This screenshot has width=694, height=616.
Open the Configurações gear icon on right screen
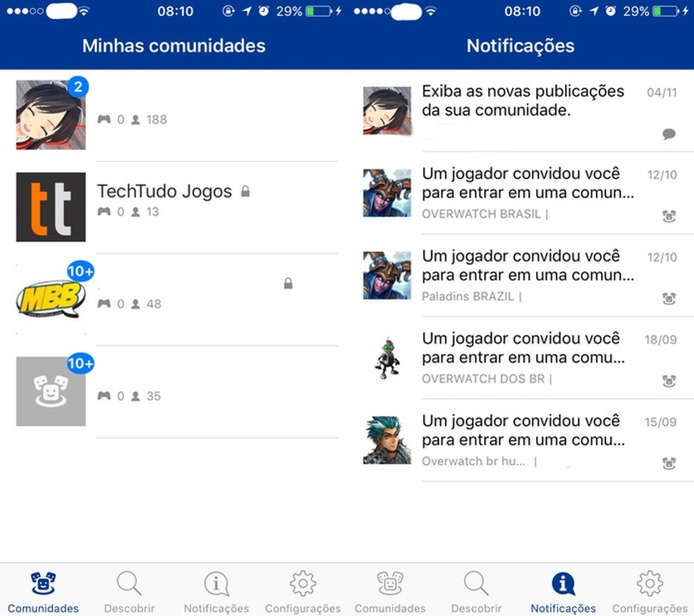(x=649, y=583)
